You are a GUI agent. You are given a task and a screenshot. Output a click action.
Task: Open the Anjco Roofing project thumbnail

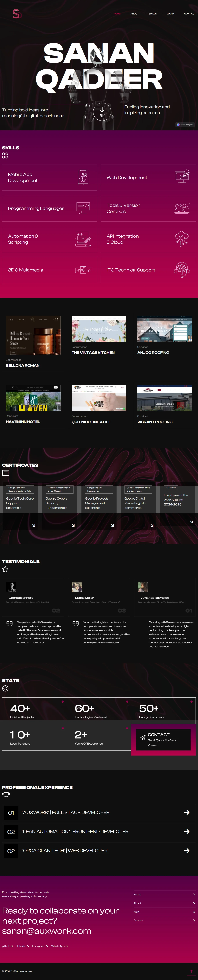pos(164,329)
